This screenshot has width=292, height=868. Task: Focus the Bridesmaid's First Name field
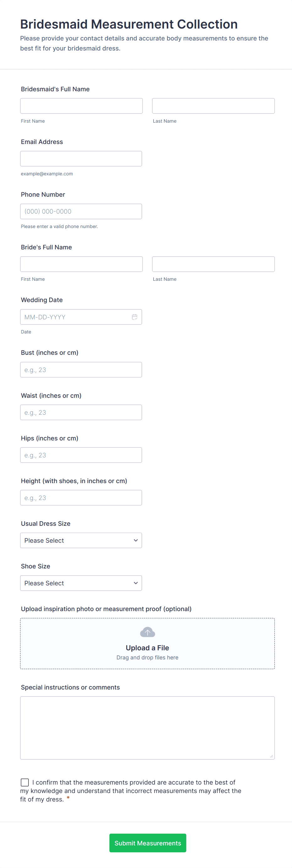pyautogui.click(x=81, y=106)
